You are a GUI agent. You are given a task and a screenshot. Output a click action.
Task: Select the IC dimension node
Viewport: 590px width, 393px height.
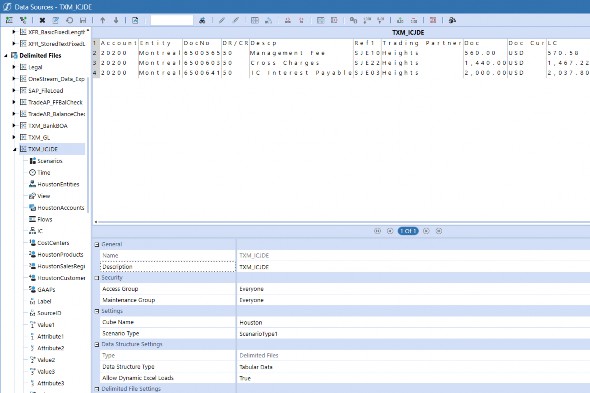pos(36,231)
